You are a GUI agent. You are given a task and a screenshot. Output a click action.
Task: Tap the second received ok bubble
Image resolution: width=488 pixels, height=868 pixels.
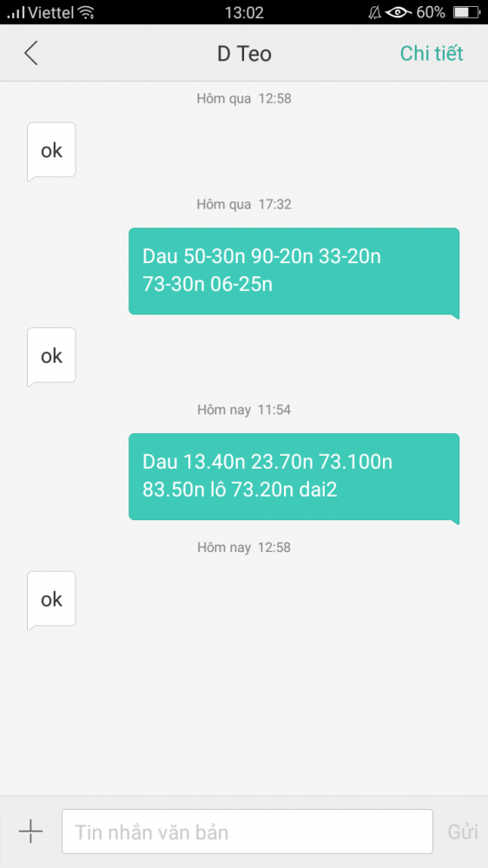pyautogui.click(x=51, y=357)
